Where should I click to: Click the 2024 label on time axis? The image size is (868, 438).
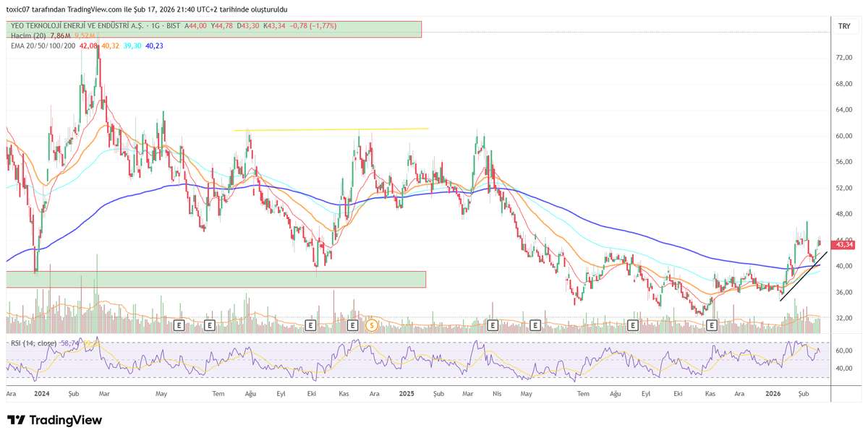41,394
